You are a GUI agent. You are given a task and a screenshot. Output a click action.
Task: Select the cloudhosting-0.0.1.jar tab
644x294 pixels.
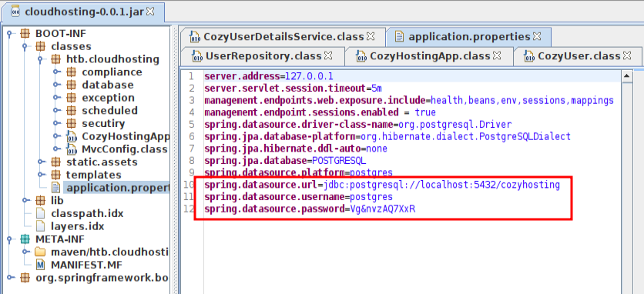click(x=84, y=12)
